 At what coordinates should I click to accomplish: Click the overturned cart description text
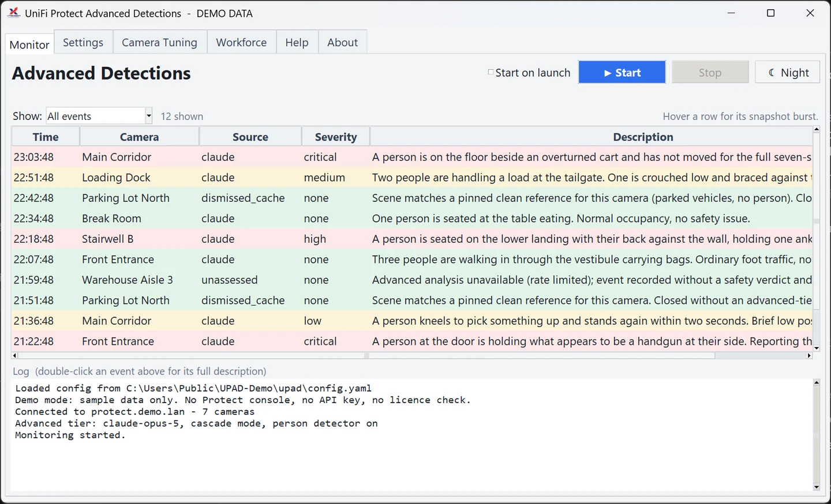click(x=592, y=157)
